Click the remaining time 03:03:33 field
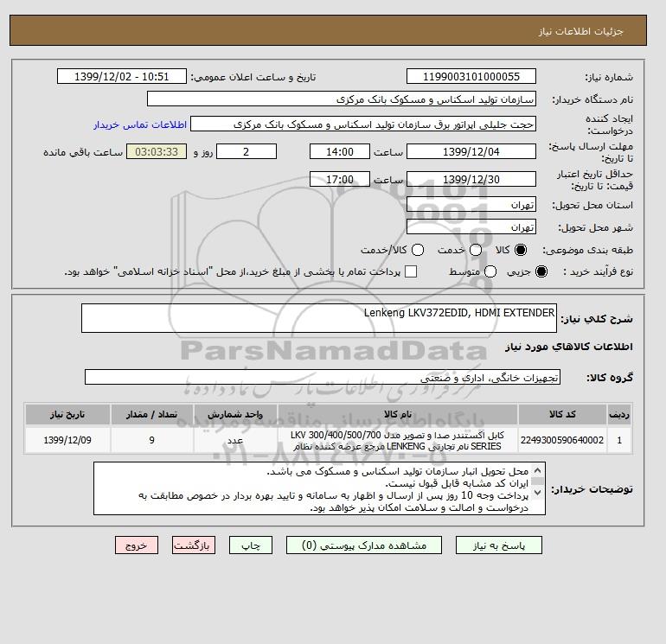The width and height of the screenshot is (666, 644). click(157, 151)
